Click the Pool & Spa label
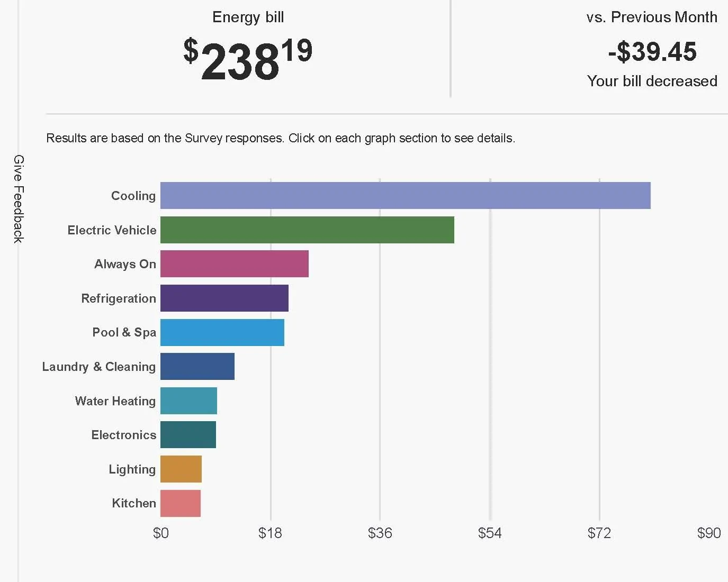Viewport: 728px width, 582px height. coord(124,332)
